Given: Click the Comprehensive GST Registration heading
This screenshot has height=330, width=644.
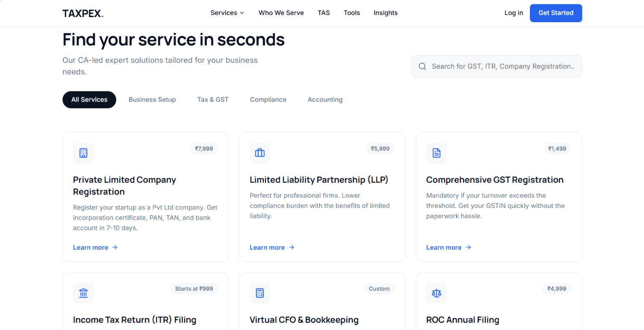Looking at the screenshot, I should click(x=495, y=180).
